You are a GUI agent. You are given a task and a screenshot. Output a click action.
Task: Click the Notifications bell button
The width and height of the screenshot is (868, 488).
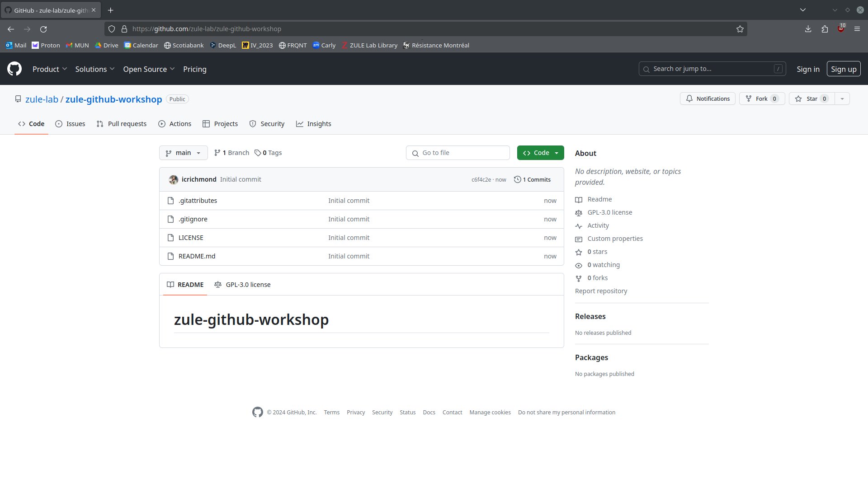[708, 99]
